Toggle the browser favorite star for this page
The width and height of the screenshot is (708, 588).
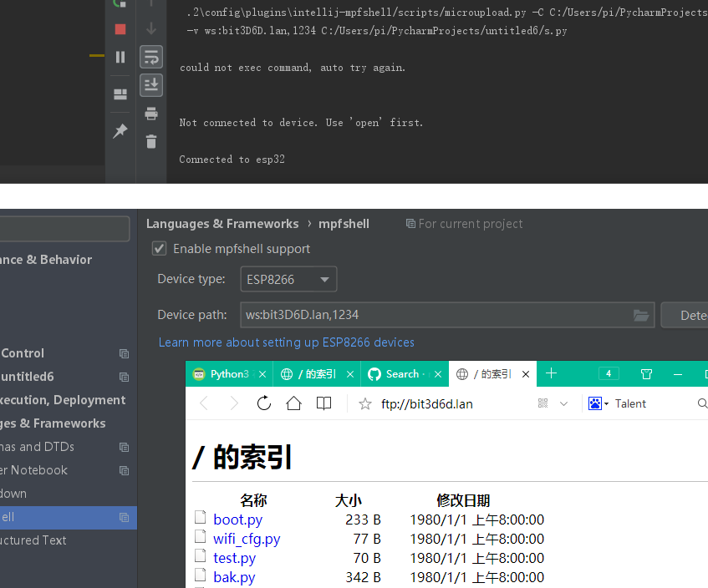click(x=364, y=403)
